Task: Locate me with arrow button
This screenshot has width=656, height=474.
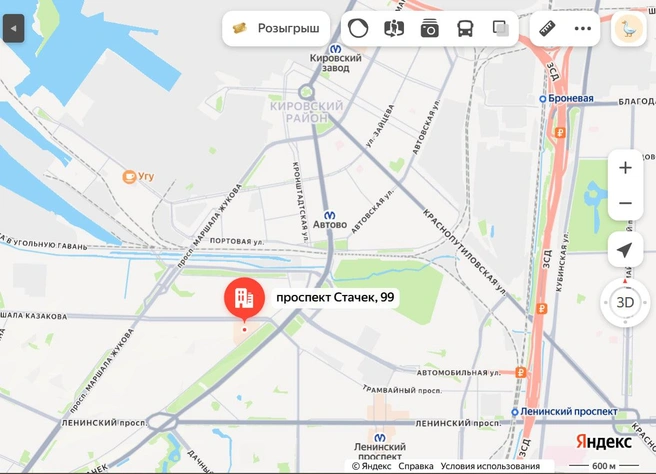Action: point(625,250)
